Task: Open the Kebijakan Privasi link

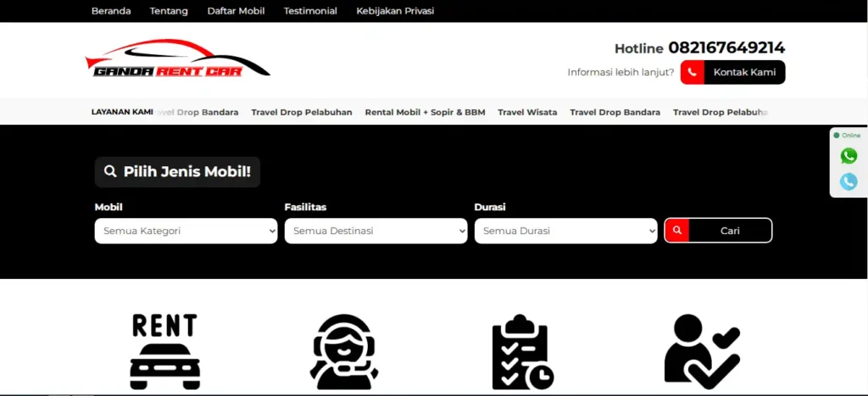Action: pyautogui.click(x=395, y=11)
